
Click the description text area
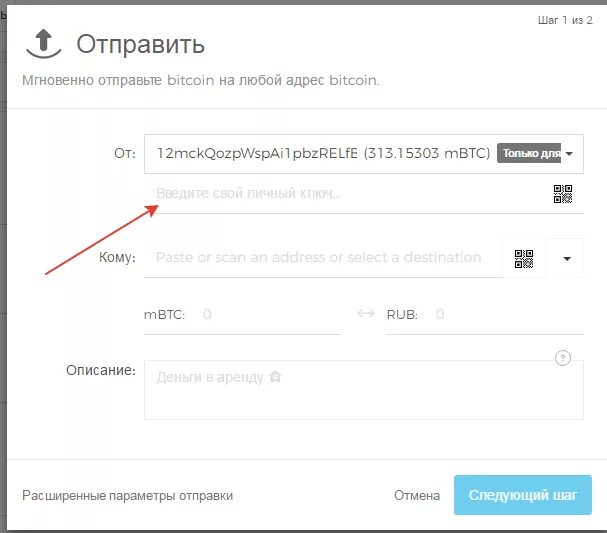pos(364,390)
